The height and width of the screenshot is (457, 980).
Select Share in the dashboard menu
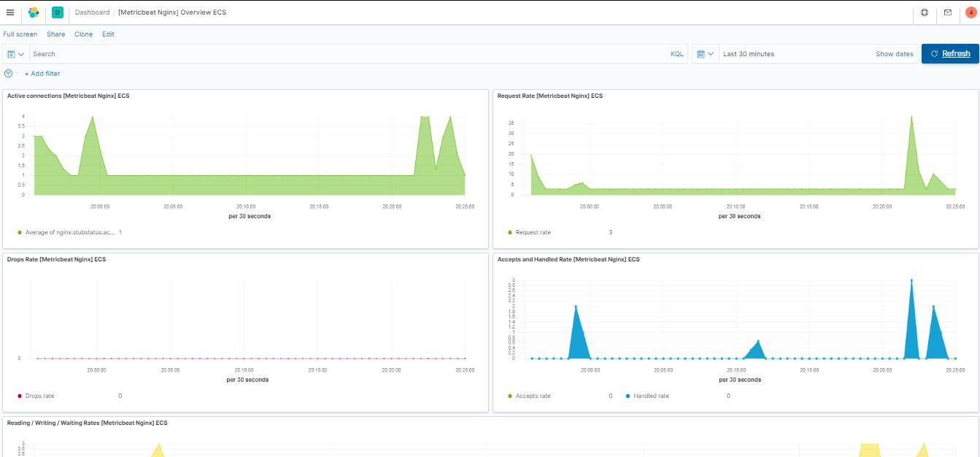55,34
